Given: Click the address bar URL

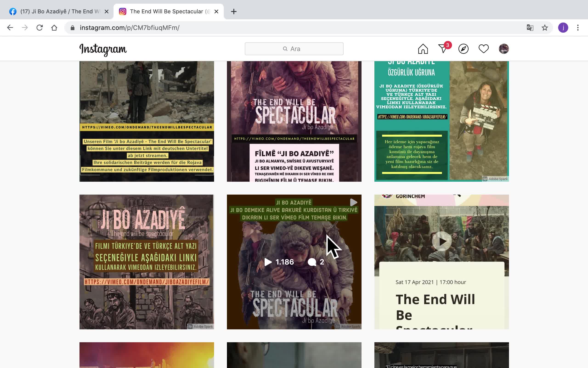Looking at the screenshot, I should (x=130, y=28).
